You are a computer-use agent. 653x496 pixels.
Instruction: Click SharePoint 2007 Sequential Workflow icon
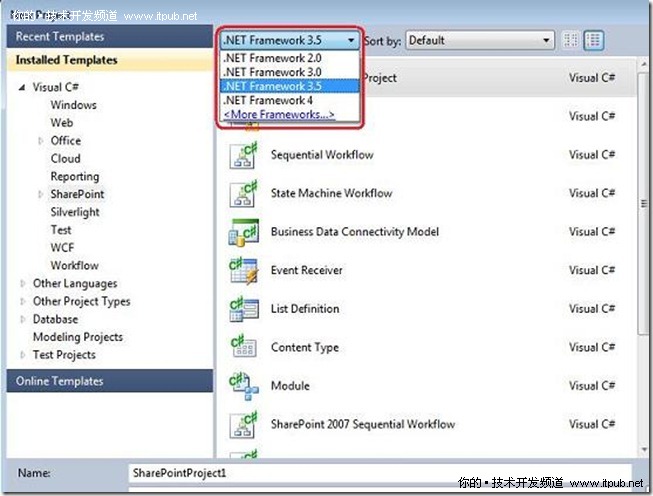point(244,424)
